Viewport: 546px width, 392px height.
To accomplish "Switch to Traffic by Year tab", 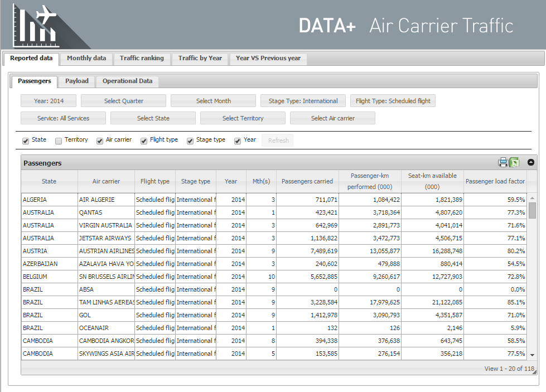I will [200, 58].
